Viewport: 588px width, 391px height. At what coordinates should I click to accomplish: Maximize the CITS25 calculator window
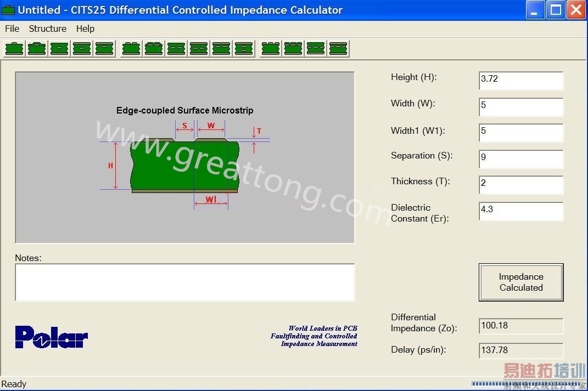556,10
